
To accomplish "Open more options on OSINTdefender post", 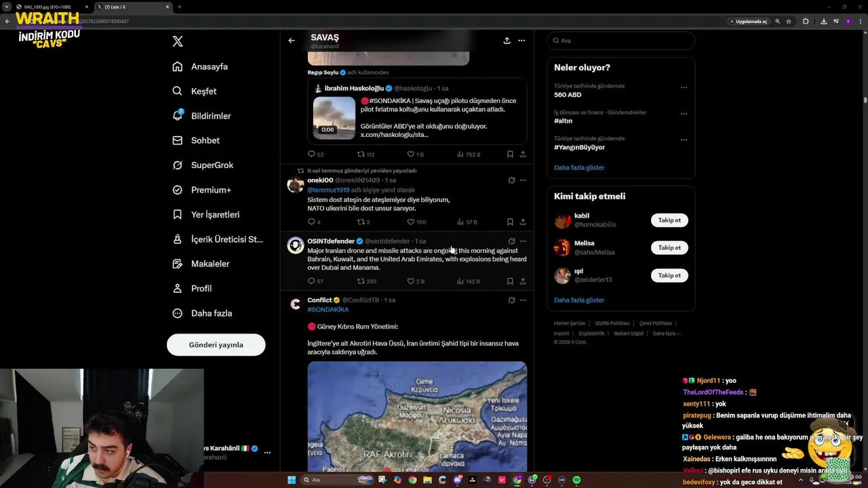I will coord(523,241).
